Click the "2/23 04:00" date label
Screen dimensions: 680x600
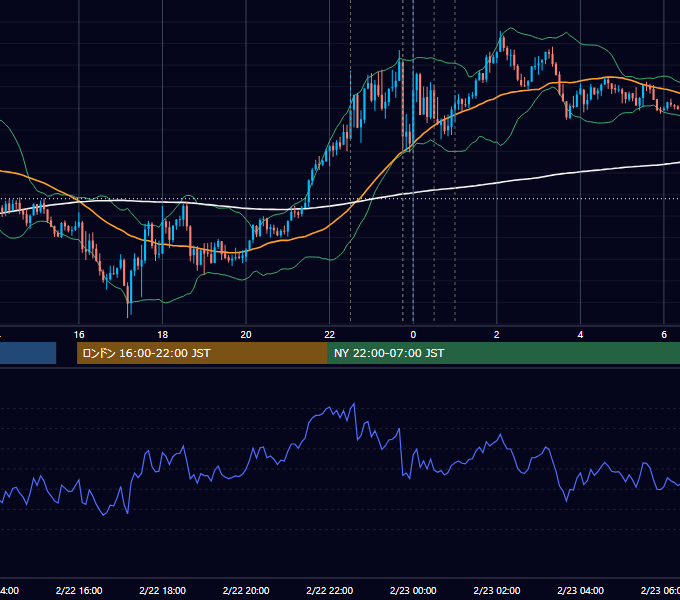tap(580, 590)
